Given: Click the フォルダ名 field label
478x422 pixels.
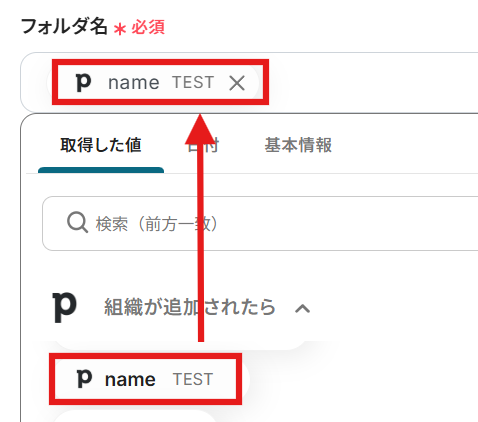Looking at the screenshot, I should point(64,26).
